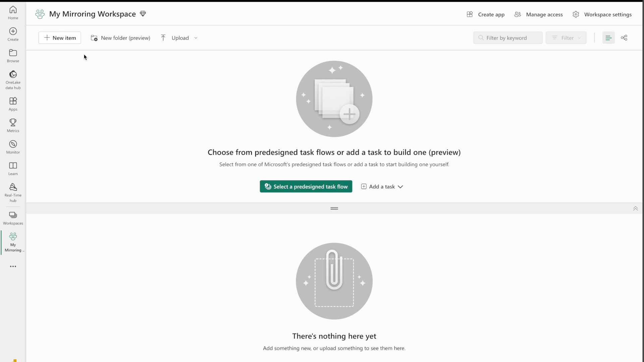Open Workspace settings
This screenshot has height=362, width=644.
(x=602, y=14)
